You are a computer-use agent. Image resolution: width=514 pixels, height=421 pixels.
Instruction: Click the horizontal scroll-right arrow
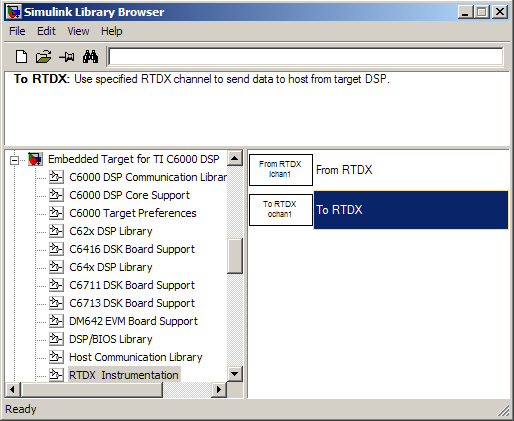click(219, 389)
